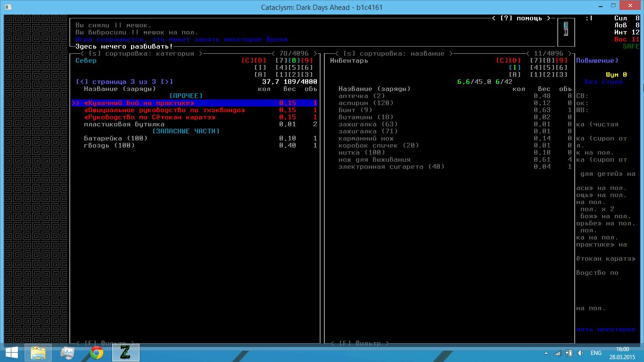Viewport: 644px width, 362px height.
Task: Click the Cataclysm window title bar icon
Action: (x=8, y=7)
